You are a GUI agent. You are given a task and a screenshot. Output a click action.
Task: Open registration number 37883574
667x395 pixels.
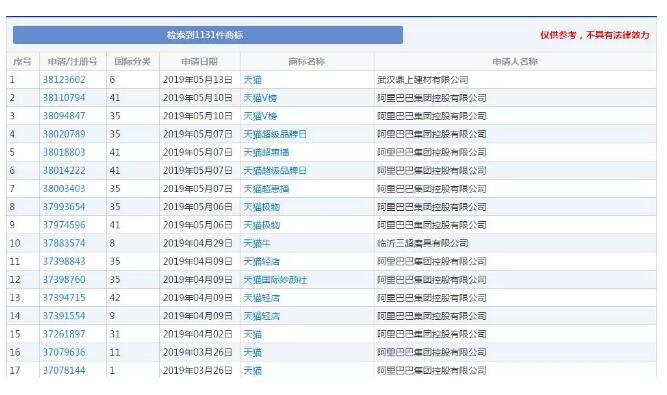tap(64, 243)
